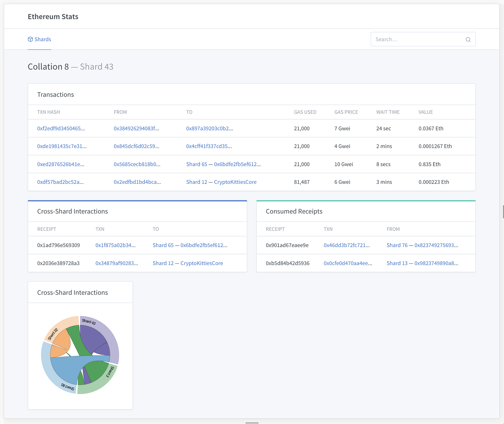Click the 81,487 gas used cell
Viewport: 504px width, 424px height.
[x=302, y=182]
